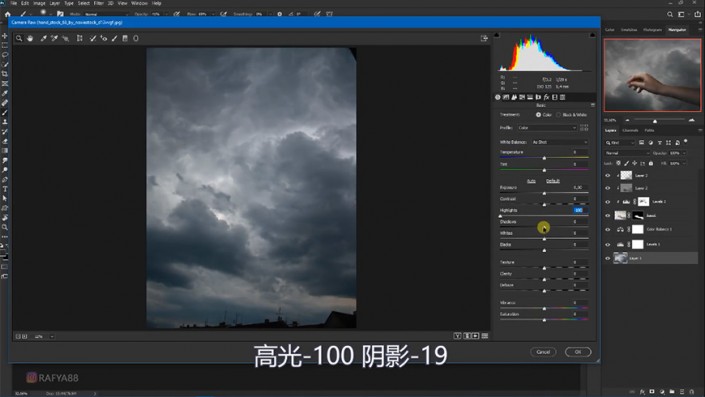
Task: Click the OK button
Action: 578,352
